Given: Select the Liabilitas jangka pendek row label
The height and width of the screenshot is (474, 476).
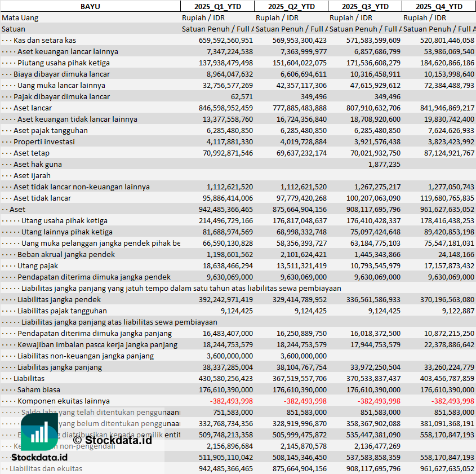Looking at the screenshot, I should tap(59, 299).
